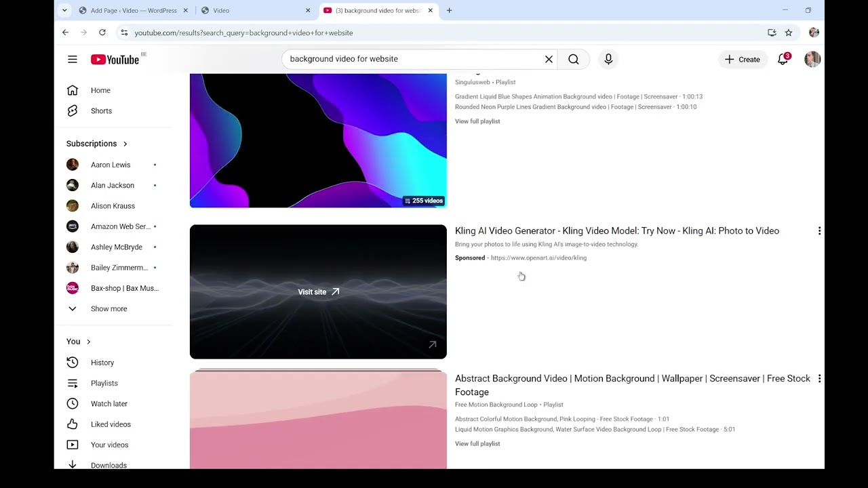Click the Watch later clock icon

pos(73,403)
